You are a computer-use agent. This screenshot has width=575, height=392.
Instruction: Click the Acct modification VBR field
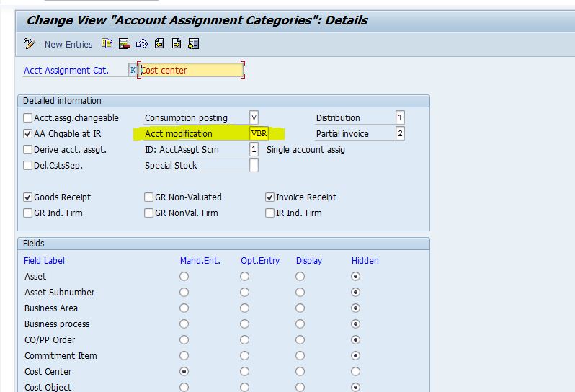[259, 133]
